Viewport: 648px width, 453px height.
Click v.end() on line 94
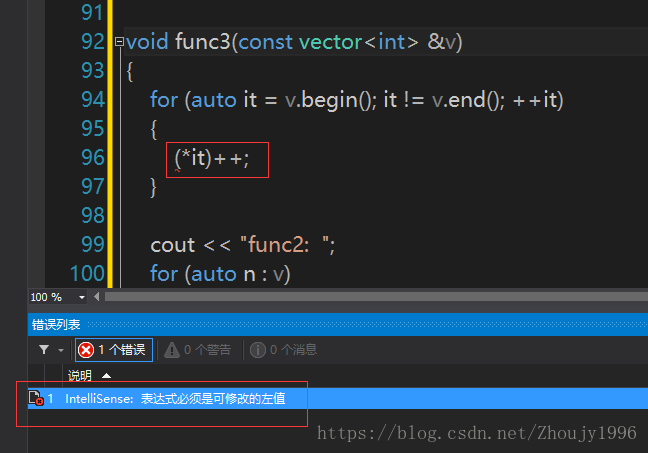468,100
